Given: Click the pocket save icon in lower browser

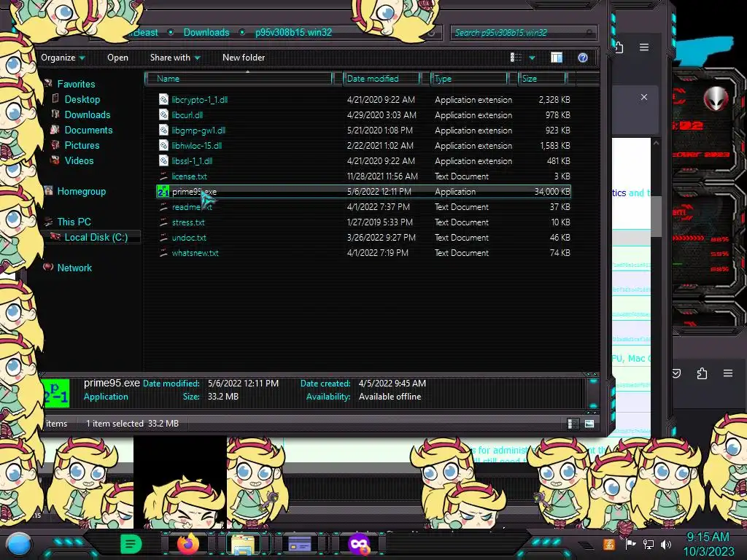Looking at the screenshot, I should pos(676,373).
